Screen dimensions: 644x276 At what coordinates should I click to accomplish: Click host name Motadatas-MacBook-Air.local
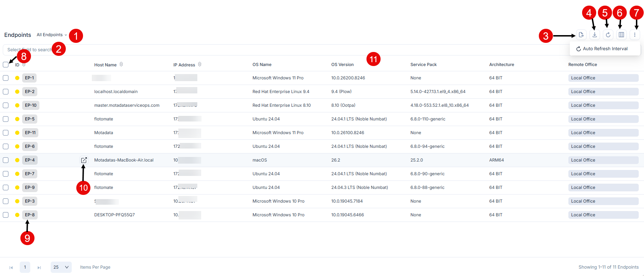pyautogui.click(x=124, y=160)
